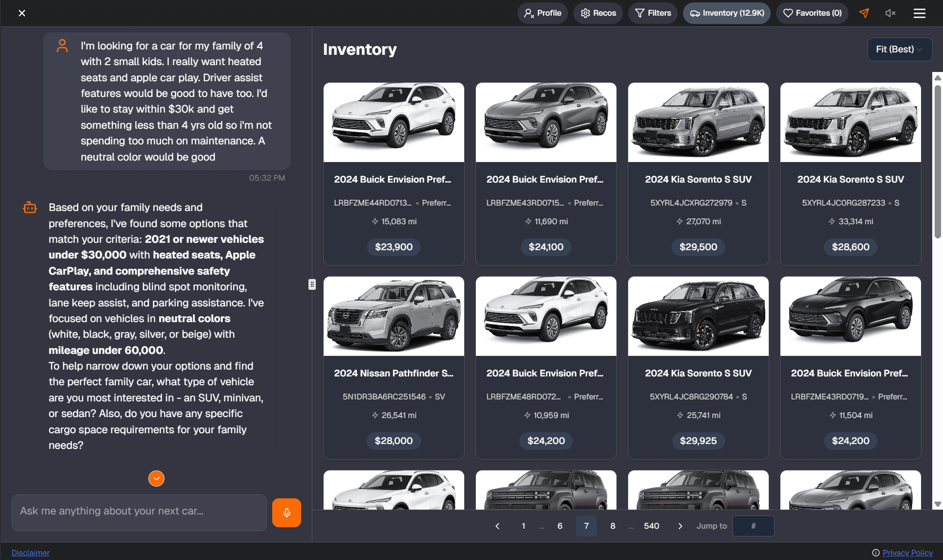Click the $24,100 price badge
This screenshot has height=560, width=943.
coord(546,247)
